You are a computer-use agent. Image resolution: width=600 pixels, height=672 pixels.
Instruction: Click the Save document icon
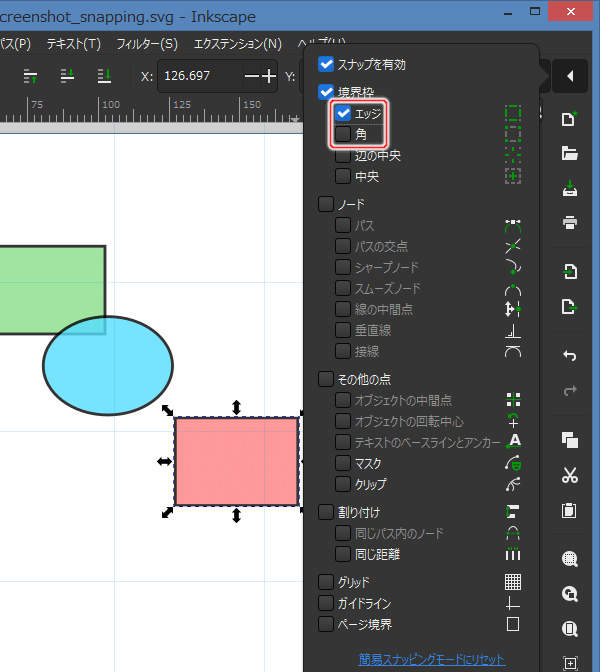point(570,188)
